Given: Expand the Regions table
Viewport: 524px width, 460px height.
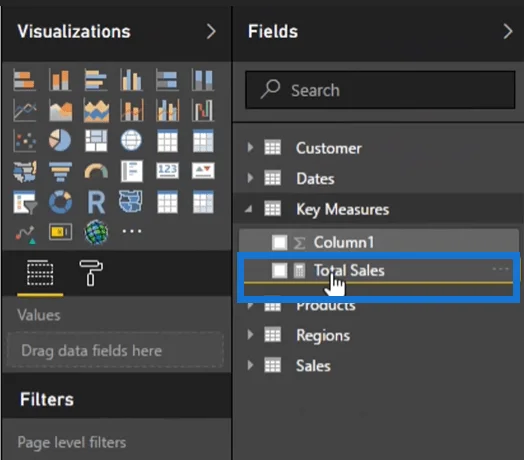Looking at the screenshot, I should [x=250, y=334].
